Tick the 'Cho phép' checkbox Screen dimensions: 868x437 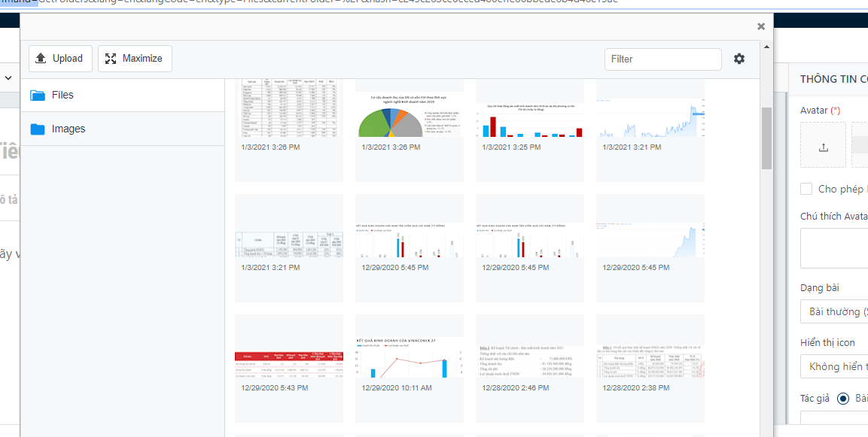click(x=806, y=189)
